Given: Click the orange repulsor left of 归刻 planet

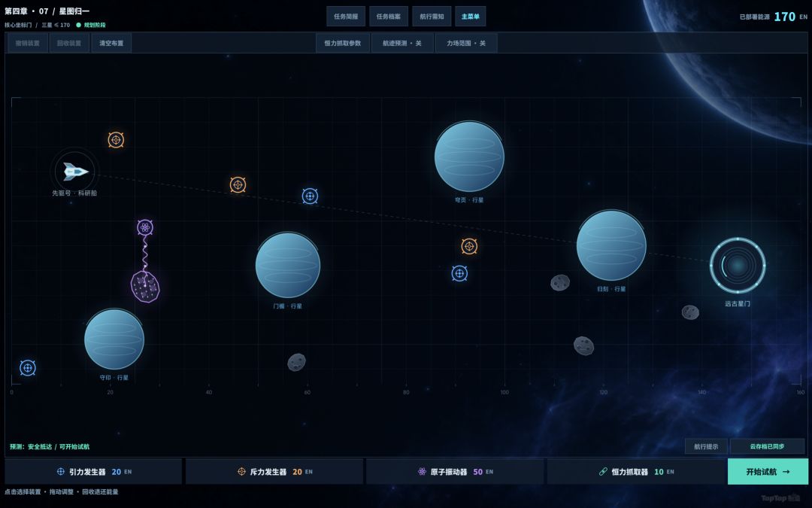Looking at the screenshot, I should [469, 246].
